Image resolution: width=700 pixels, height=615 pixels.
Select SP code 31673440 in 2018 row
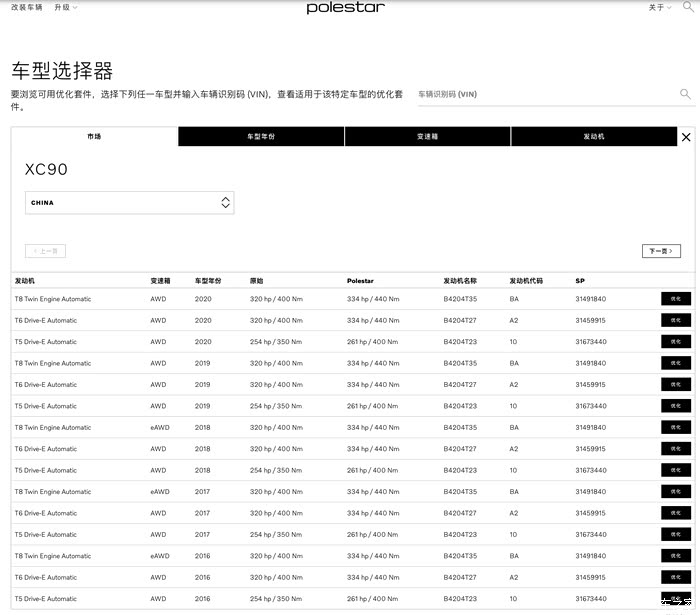(x=591, y=470)
